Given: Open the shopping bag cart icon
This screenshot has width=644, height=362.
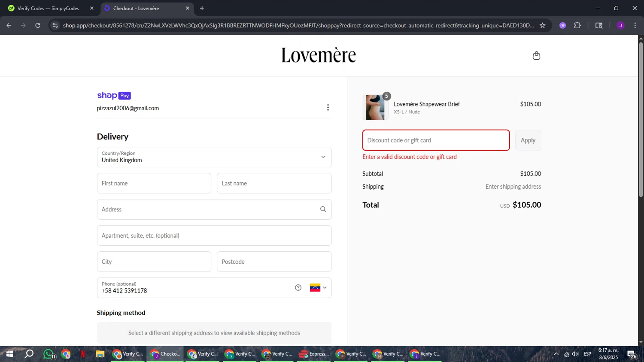Looking at the screenshot, I should click(536, 56).
